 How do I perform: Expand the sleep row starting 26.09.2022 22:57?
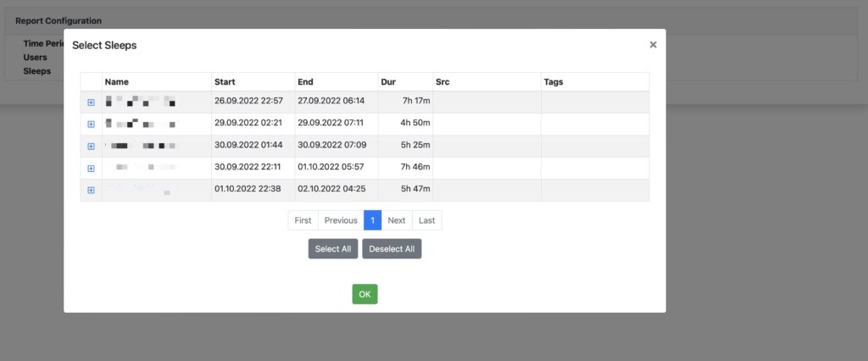click(92, 103)
